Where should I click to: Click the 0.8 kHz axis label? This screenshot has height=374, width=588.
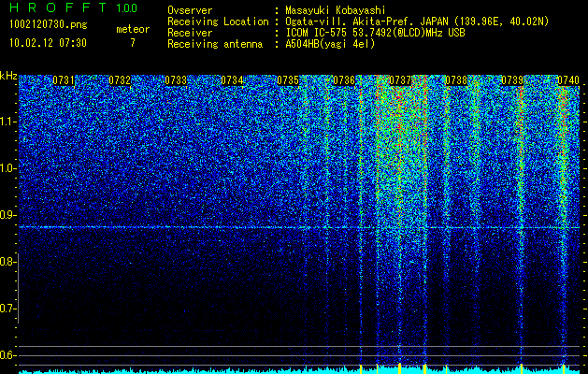(x=7, y=262)
